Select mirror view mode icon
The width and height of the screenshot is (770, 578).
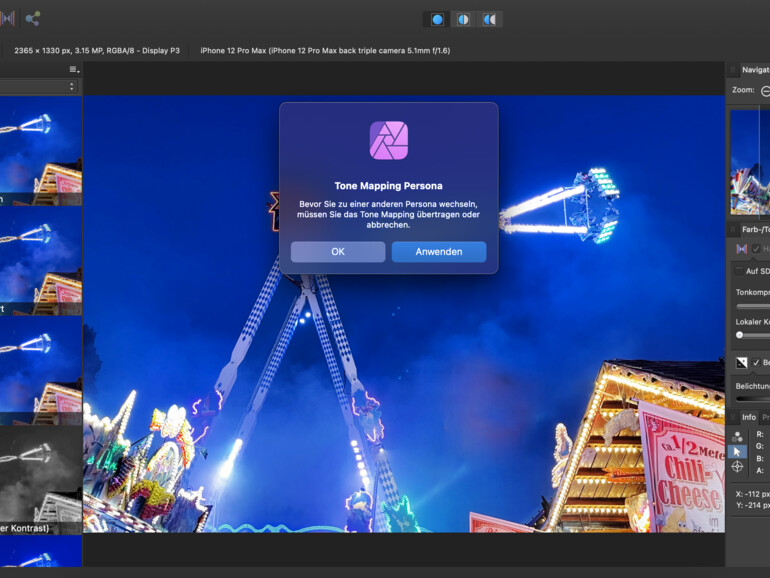(x=489, y=19)
